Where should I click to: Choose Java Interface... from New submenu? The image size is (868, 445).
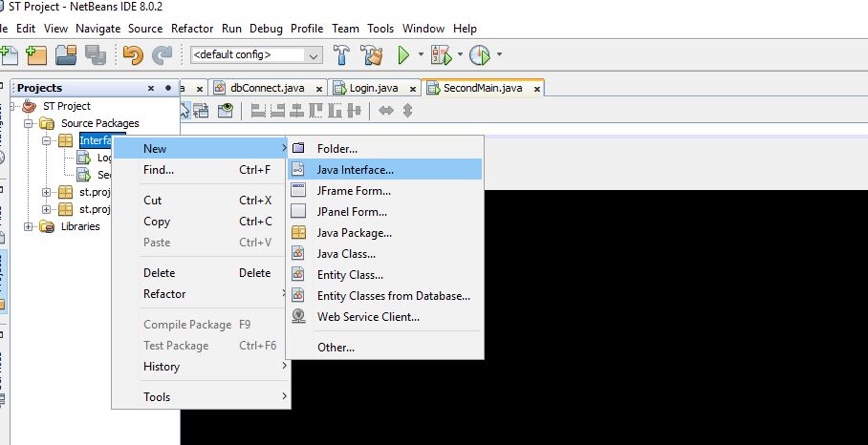click(x=384, y=170)
